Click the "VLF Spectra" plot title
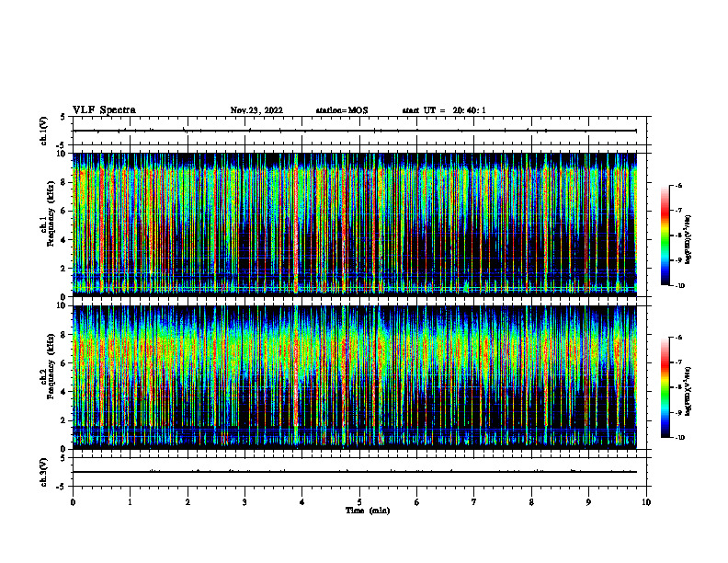728x563 pixels. (x=104, y=110)
